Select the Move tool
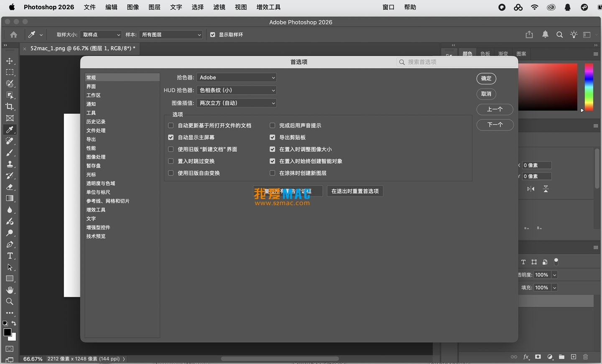This screenshot has height=364, width=602. (x=10, y=61)
